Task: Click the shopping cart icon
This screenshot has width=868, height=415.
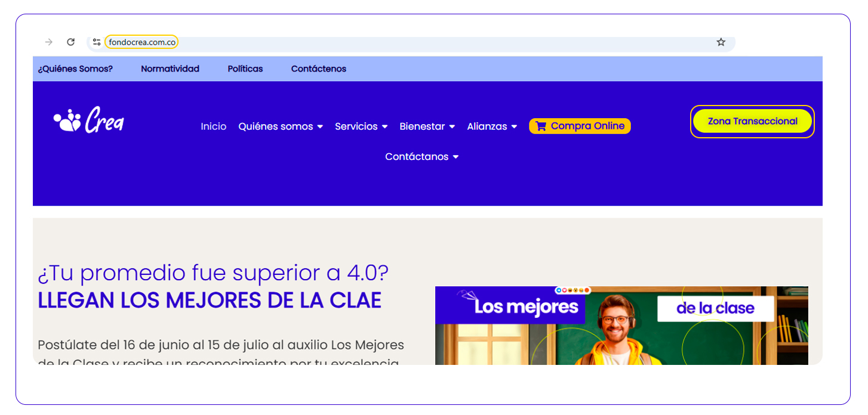Action: tap(540, 126)
